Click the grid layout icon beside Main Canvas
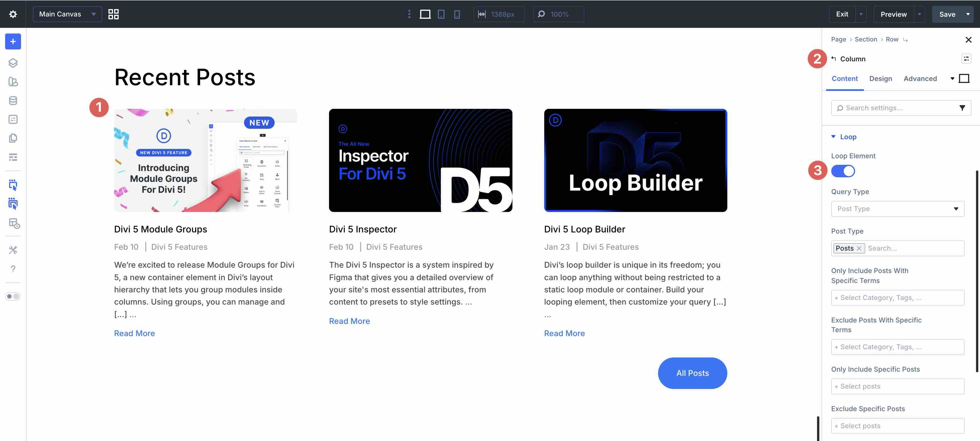Viewport: 980px width, 441px height. [113, 14]
